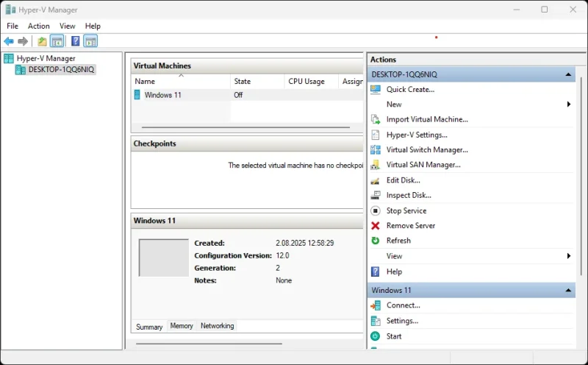
Task: Click the Inspect Disk icon
Action: 376,195
